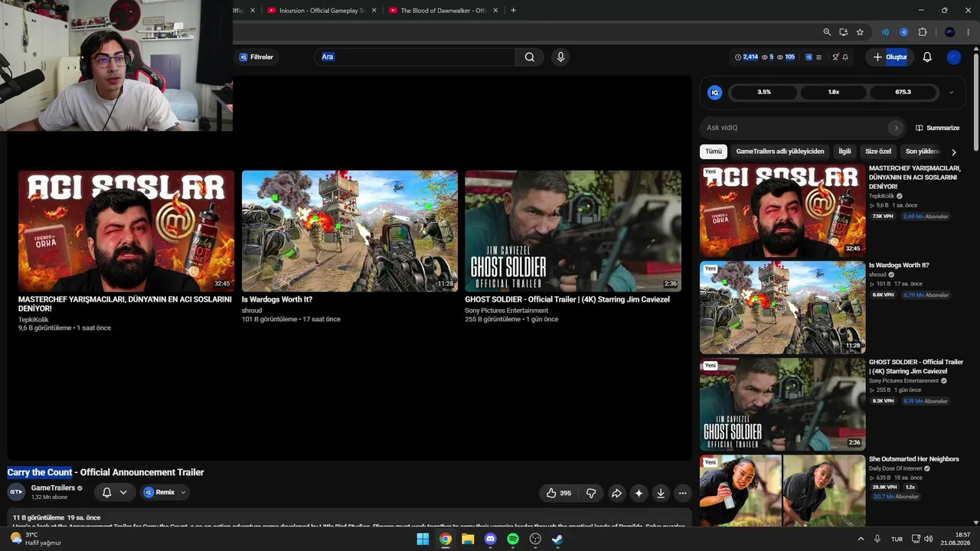Open the Sony Pictures Entertainment channel link
Screen dimensions: 980x551
coord(507,311)
